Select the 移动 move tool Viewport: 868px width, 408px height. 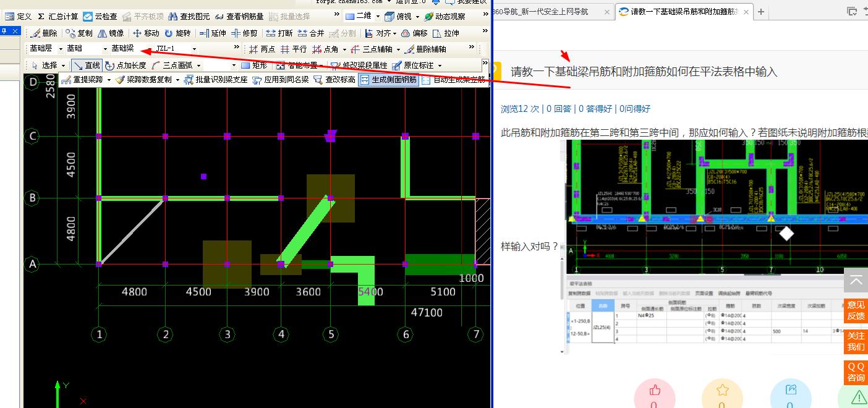point(146,33)
